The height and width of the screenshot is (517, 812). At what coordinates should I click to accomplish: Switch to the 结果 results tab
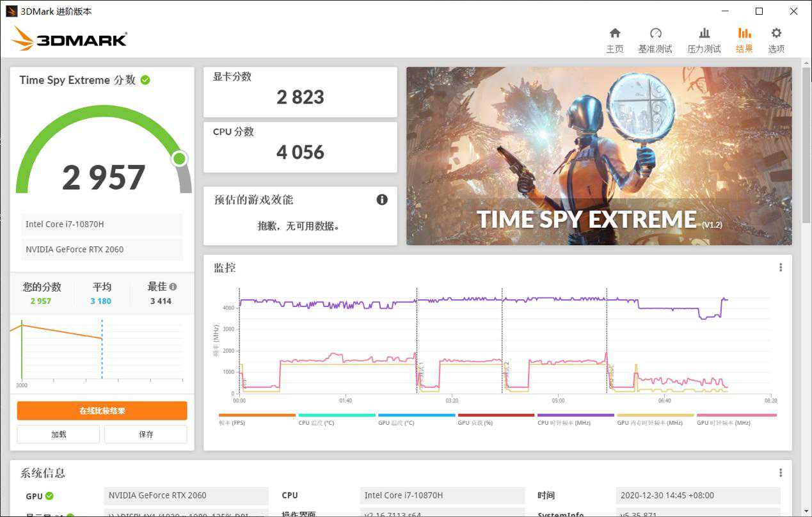(744, 40)
